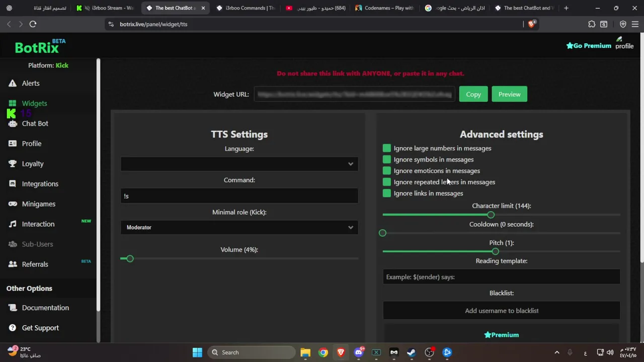Screen dimensions: 644x362
Task: Adjust the Pitch slider handle
Action: 496,251
